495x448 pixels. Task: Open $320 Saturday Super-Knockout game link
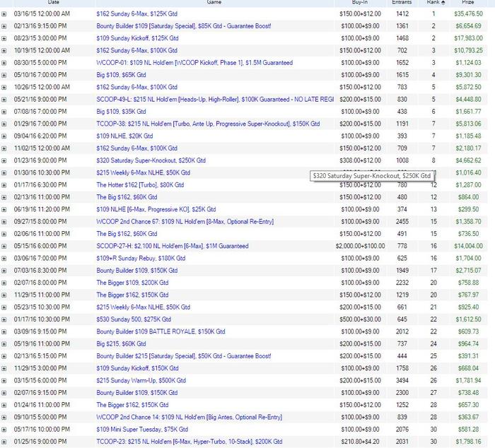pyautogui.click(x=151, y=160)
